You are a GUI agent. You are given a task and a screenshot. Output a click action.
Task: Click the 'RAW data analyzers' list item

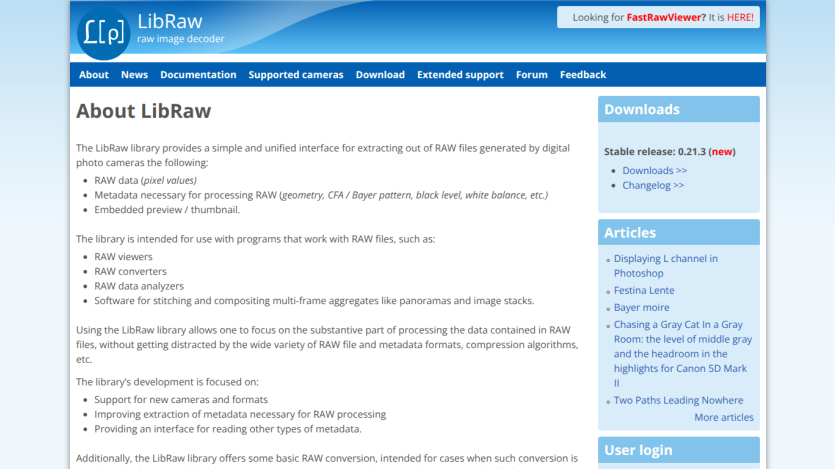pos(139,286)
